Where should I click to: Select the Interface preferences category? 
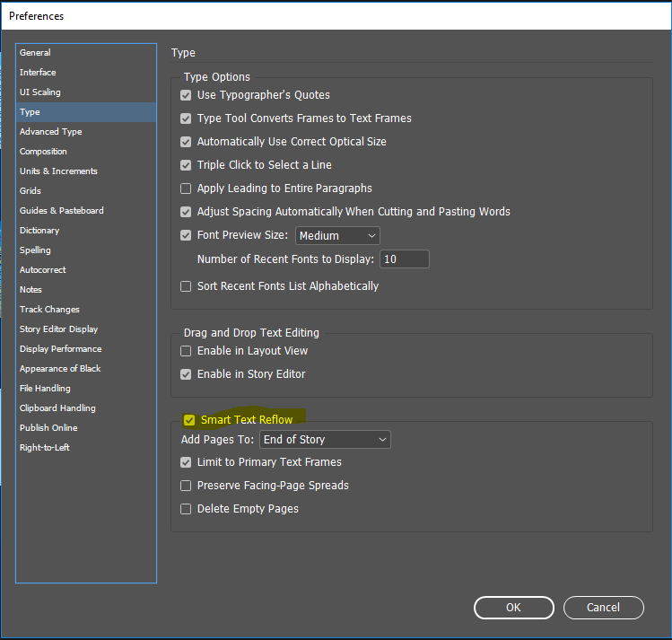[38, 73]
